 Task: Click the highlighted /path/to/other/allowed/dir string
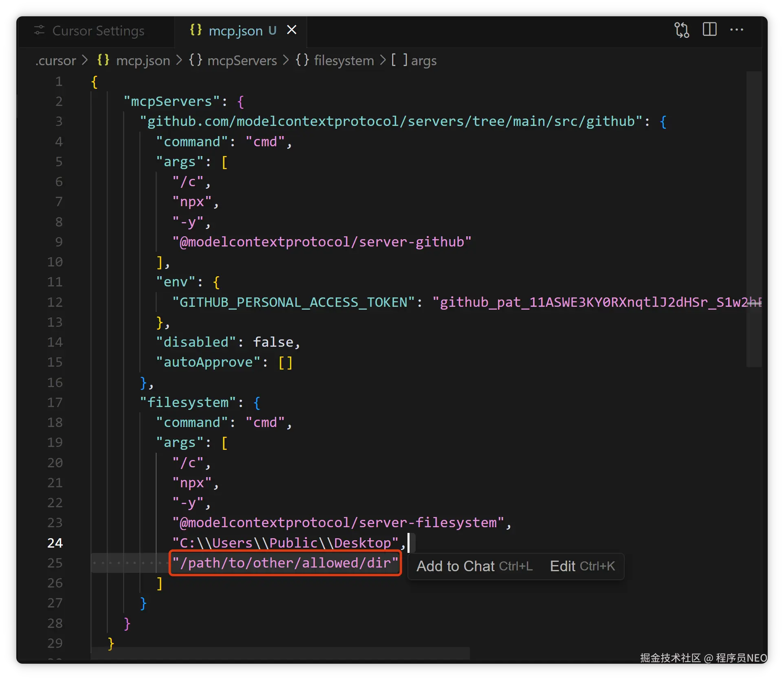285,563
